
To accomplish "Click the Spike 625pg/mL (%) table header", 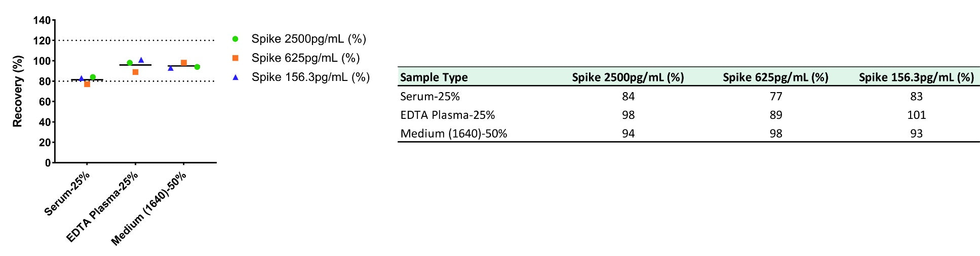I will coord(775,77).
